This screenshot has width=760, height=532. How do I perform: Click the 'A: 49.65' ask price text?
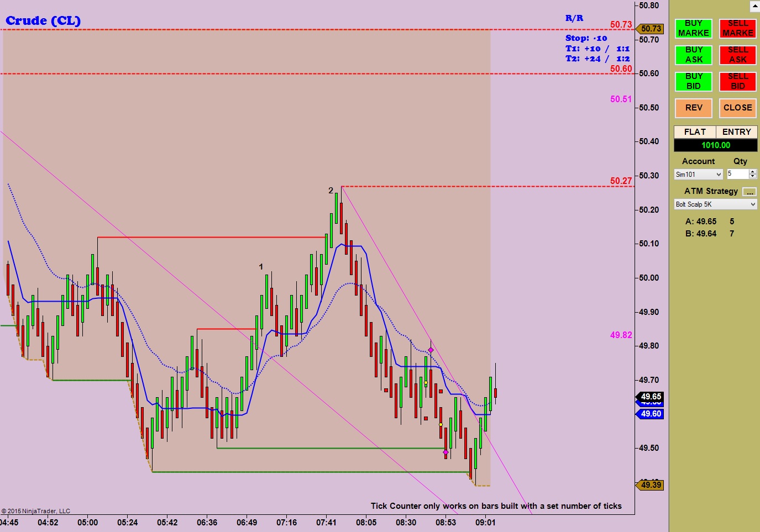click(x=701, y=222)
